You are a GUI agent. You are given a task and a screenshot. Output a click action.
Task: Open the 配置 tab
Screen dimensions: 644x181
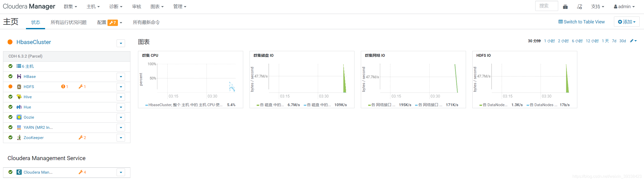[x=102, y=22]
